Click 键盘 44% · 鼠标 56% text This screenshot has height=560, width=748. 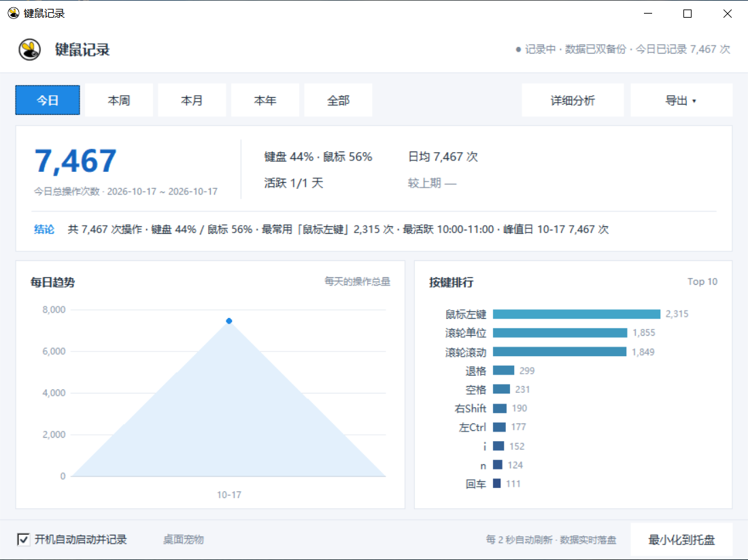click(318, 157)
